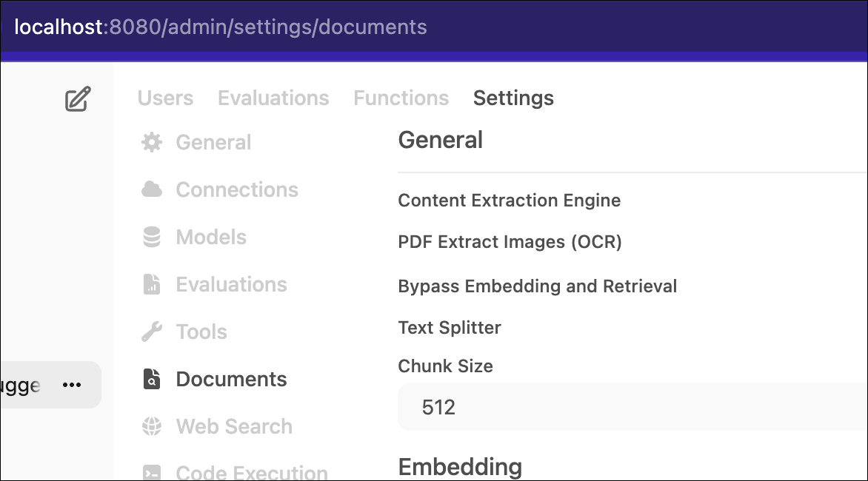Open the Models settings section
This screenshot has width=868, height=481.
click(x=211, y=238)
